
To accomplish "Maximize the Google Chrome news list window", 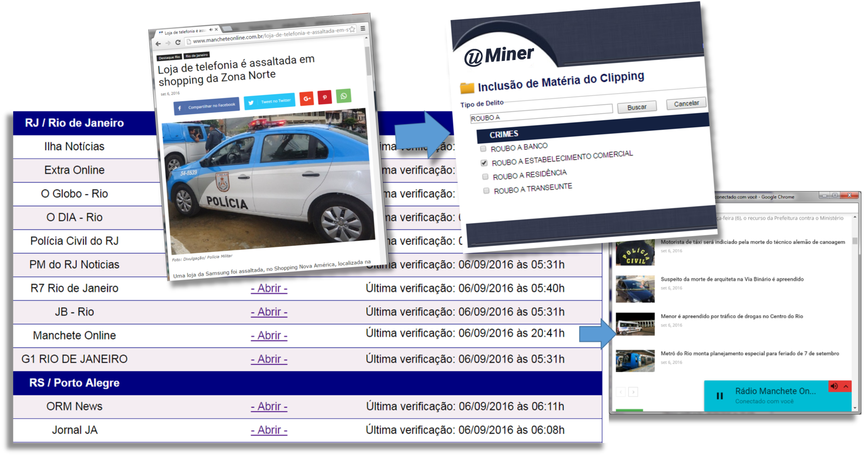I will click(835, 196).
